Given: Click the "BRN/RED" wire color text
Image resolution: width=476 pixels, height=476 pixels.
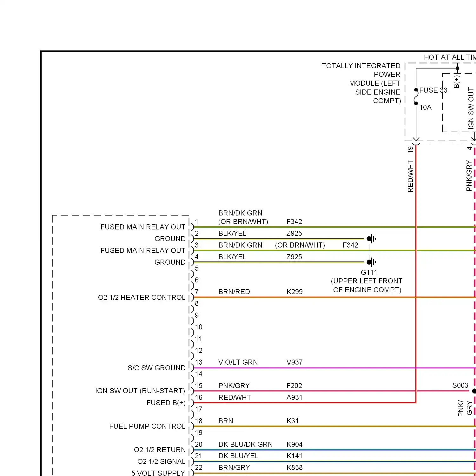Looking at the screenshot, I should click(x=234, y=292).
